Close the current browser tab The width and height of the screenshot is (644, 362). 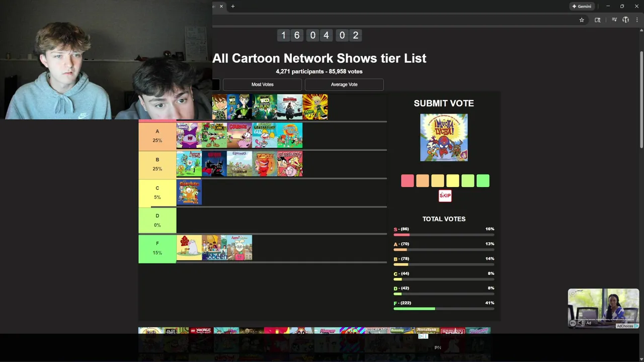point(221,6)
